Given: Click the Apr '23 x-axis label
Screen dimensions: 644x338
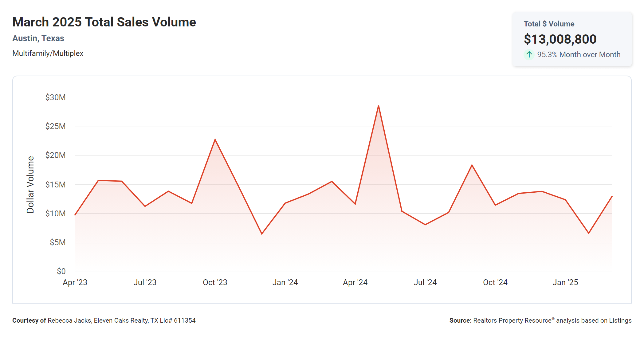Looking at the screenshot, I should (x=75, y=282).
